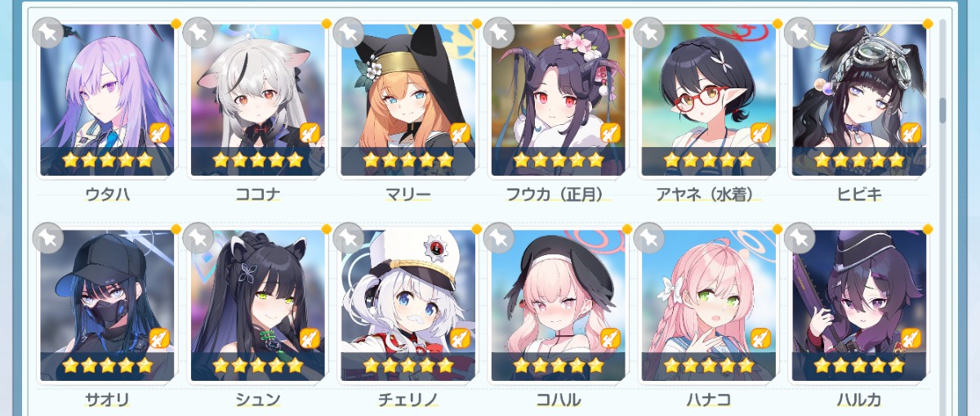
Task: Open ウタハ's student portrait
Action: click(107, 100)
